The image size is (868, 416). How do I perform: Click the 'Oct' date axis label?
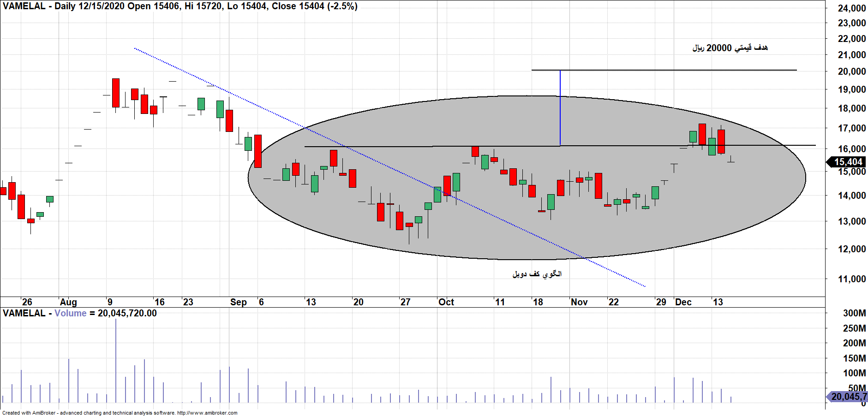(446, 302)
